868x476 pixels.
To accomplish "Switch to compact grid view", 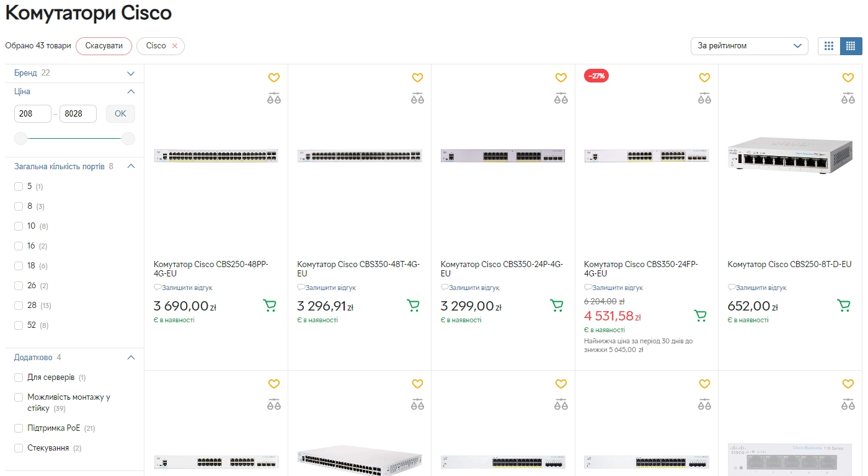I will click(x=851, y=46).
